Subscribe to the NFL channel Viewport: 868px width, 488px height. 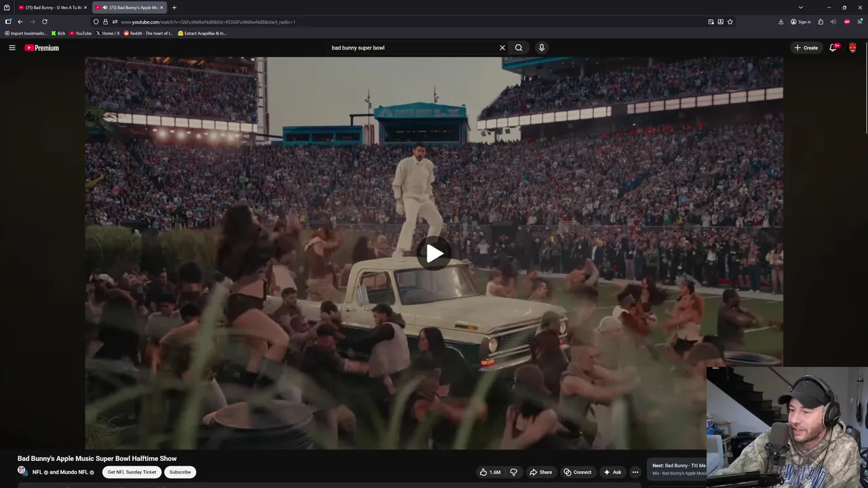(180, 472)
